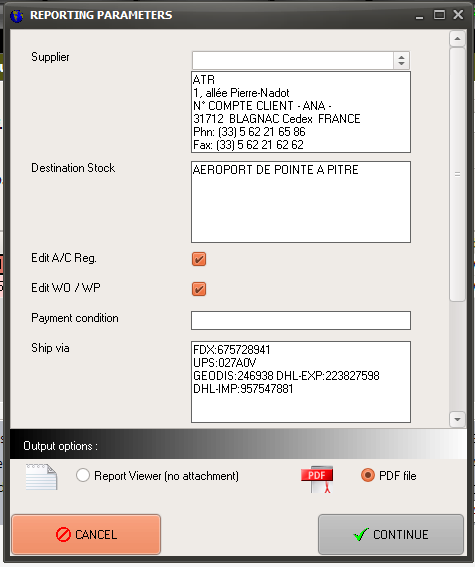
Task: Click the vertical scrollbar thumb
Action: 457,174
